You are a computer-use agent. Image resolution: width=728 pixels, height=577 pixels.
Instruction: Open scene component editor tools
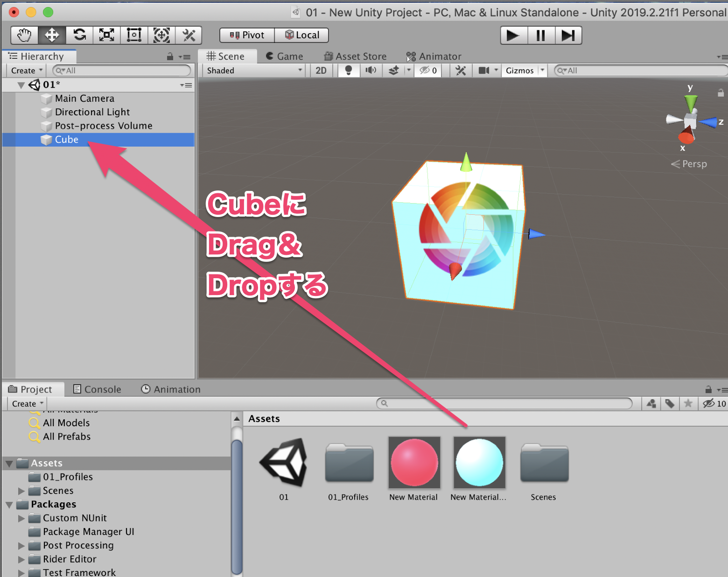point(461,70)
